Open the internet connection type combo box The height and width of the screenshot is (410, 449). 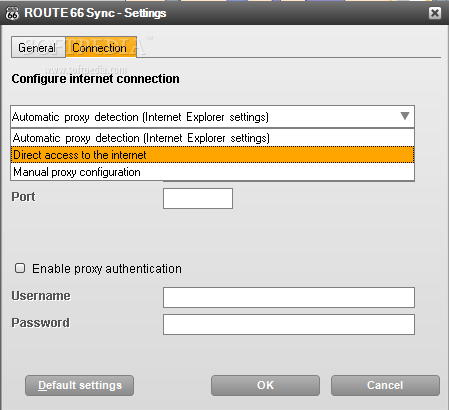click(x=212, y=117)
